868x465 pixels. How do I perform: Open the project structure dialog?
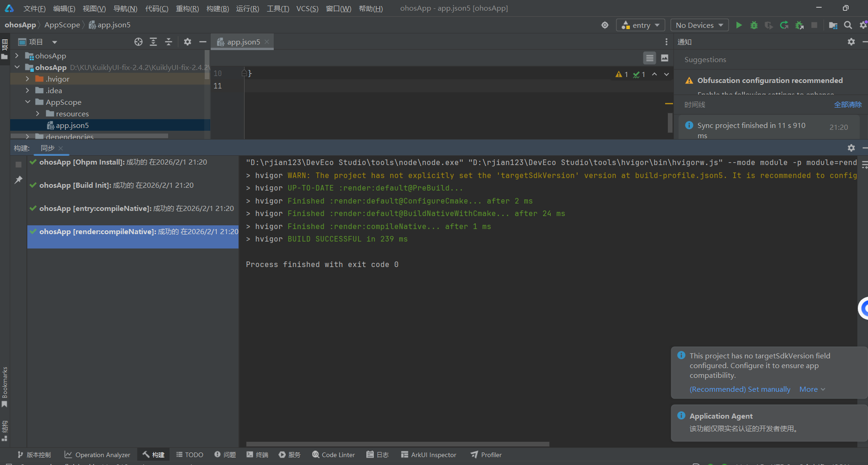click(833, 25)
